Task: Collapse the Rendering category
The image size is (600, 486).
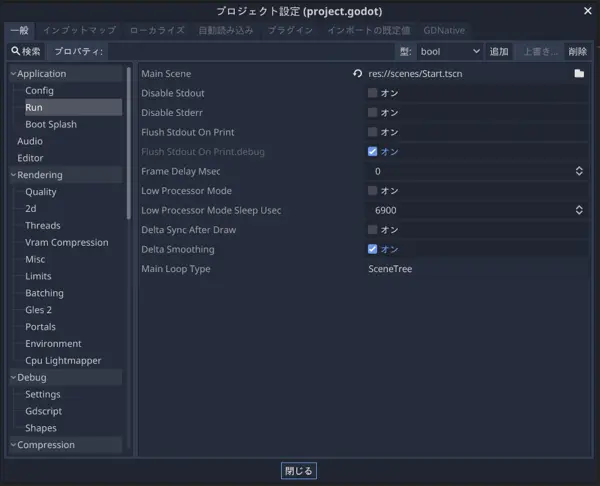Action: point(13,175)
